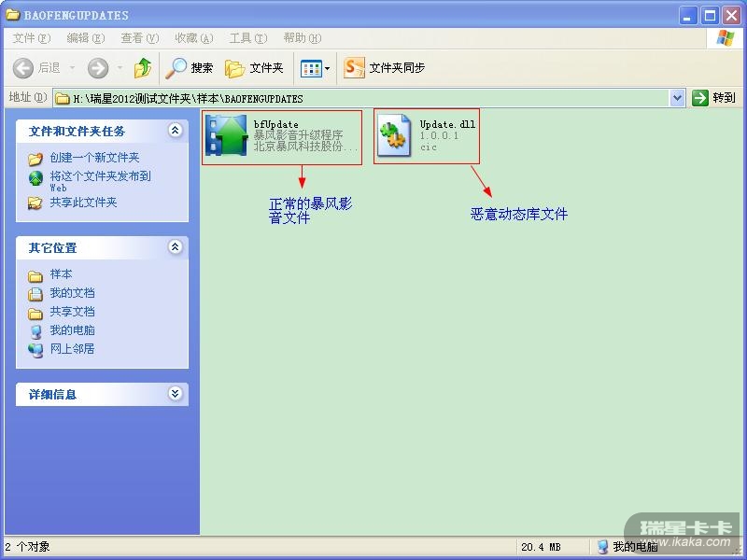Screen dimensions: 747x560
Task: Open the File (文件) menu
Action: [x=32, y=38]
